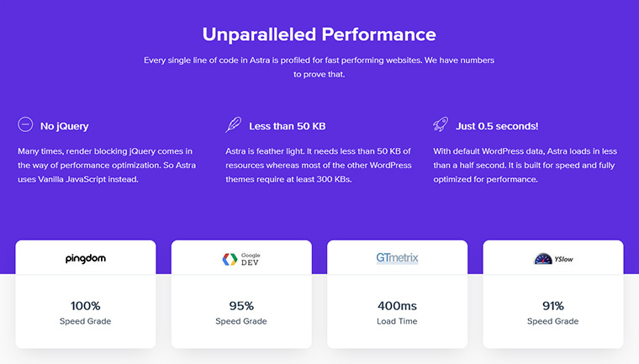The image size is (639, 364).
Task: Click the 100% Speed Grade value
Action: point(86,305)
